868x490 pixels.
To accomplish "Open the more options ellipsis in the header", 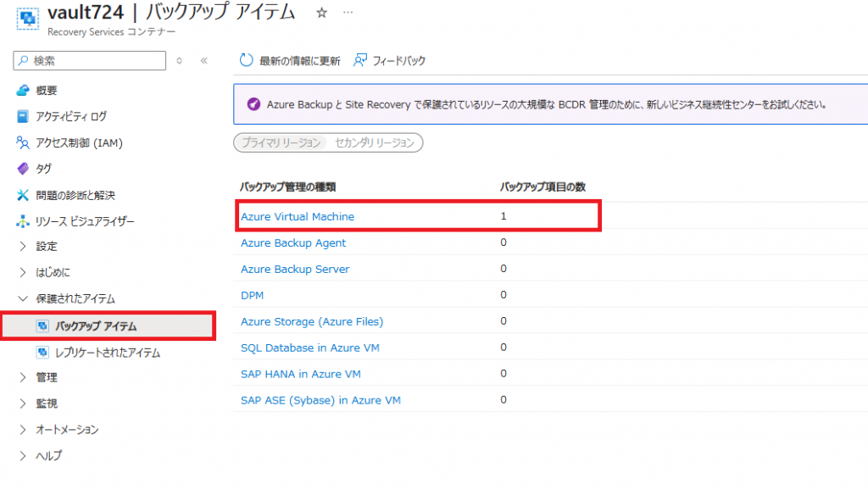I will [x=348, y=12].
